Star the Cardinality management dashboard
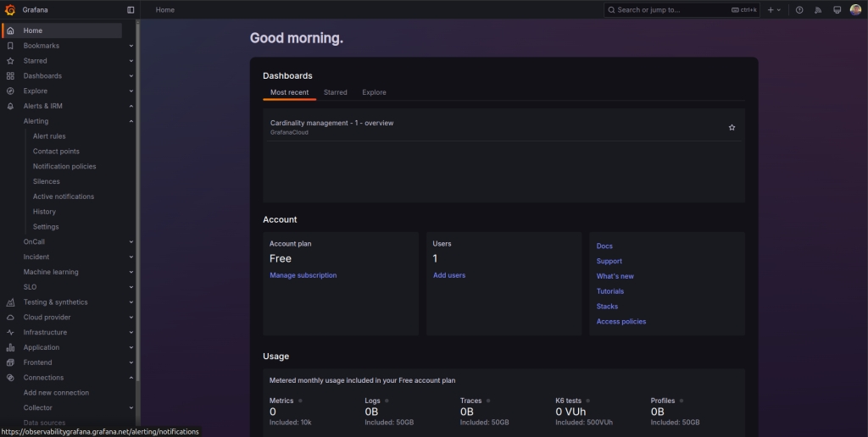 coord(732,127)
